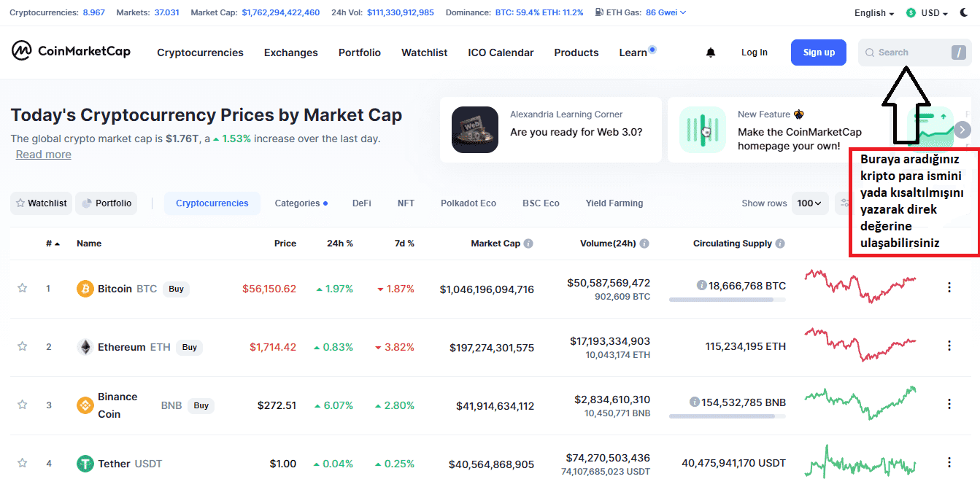Open the Products nav menu
The image size is (980, 479).
(x=576, y=52)
